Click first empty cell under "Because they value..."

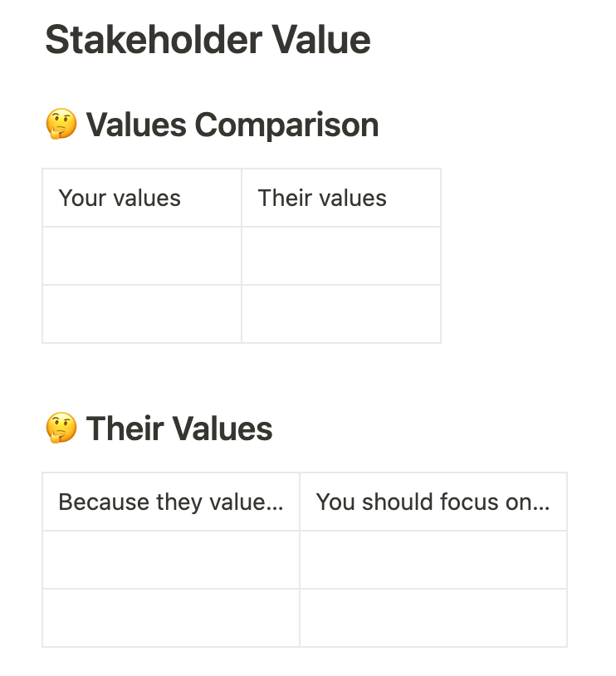(x=171, y=560)
